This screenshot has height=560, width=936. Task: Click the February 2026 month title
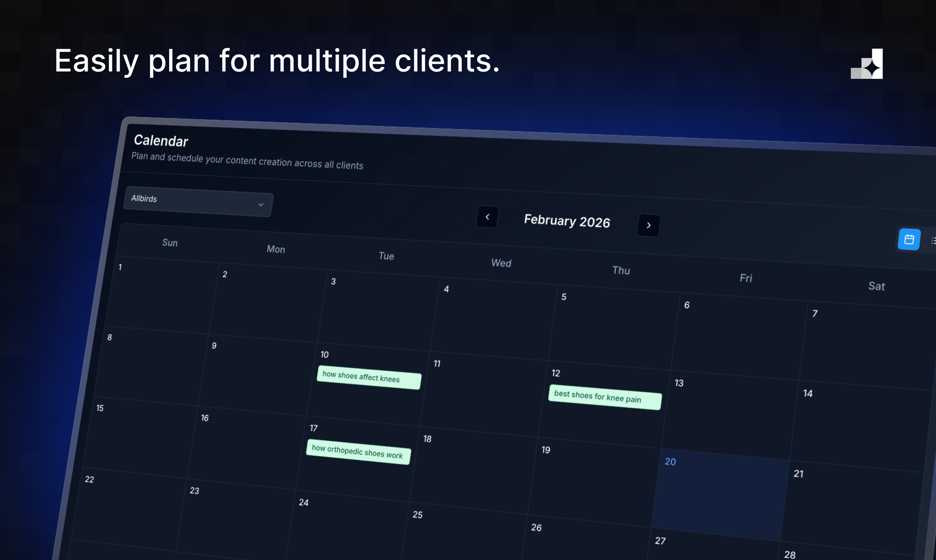[567, 221]
